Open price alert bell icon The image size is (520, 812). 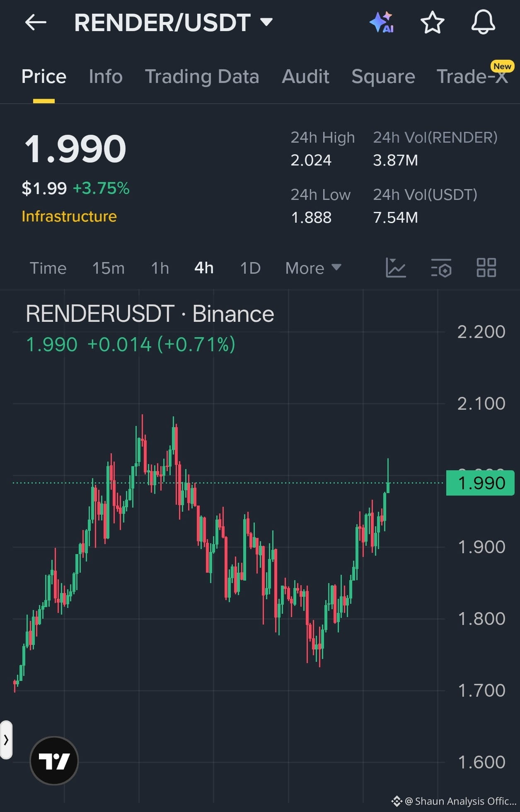tap(483, 22)
